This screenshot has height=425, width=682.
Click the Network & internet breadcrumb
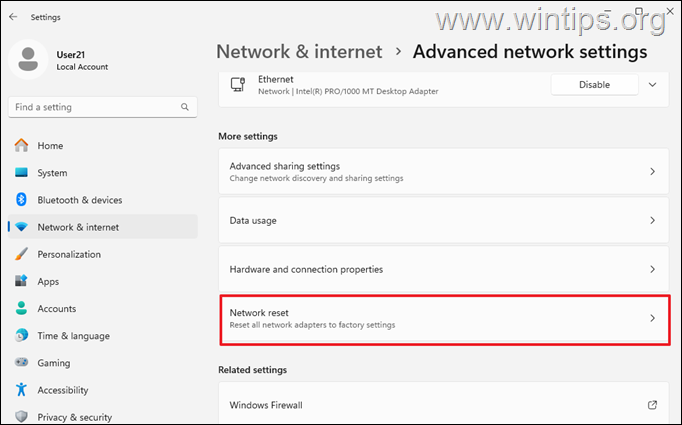pos(299,52)
